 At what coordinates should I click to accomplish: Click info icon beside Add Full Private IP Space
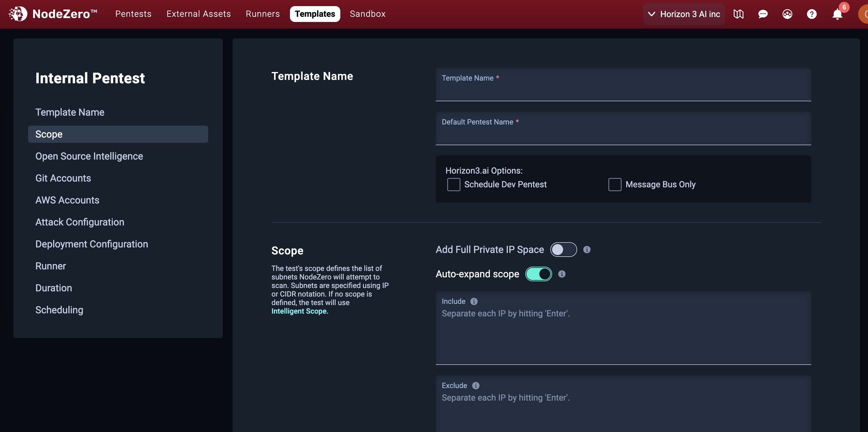[587, 250]
